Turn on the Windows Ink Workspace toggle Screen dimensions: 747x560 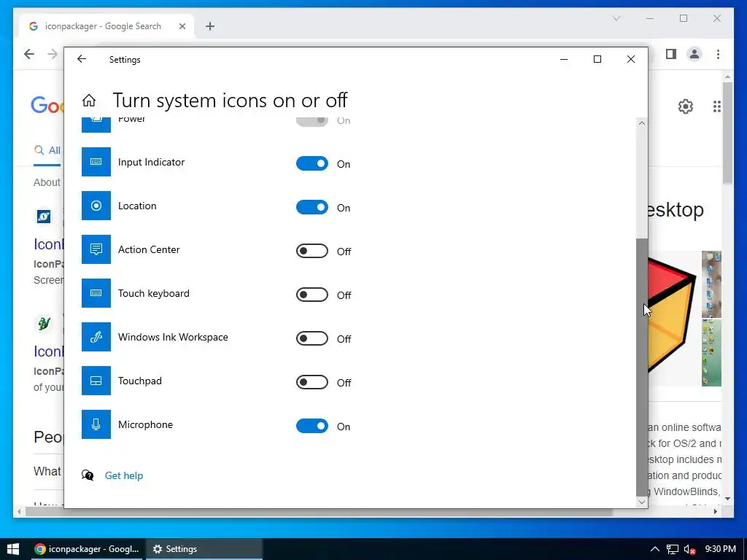pyautogui.click(x=312, y=338)
